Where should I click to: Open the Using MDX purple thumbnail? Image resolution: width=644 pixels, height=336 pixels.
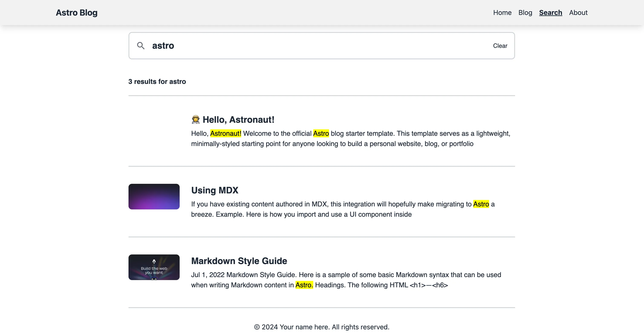click(x=154, y=197)
